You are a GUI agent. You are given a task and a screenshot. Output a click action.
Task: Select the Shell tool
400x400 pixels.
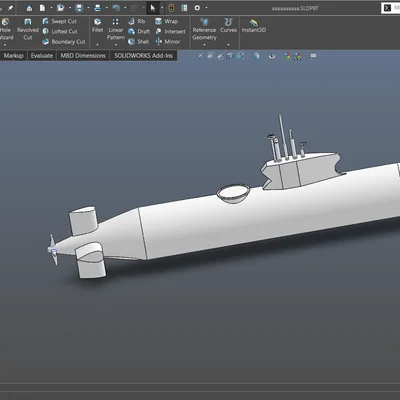139,42
